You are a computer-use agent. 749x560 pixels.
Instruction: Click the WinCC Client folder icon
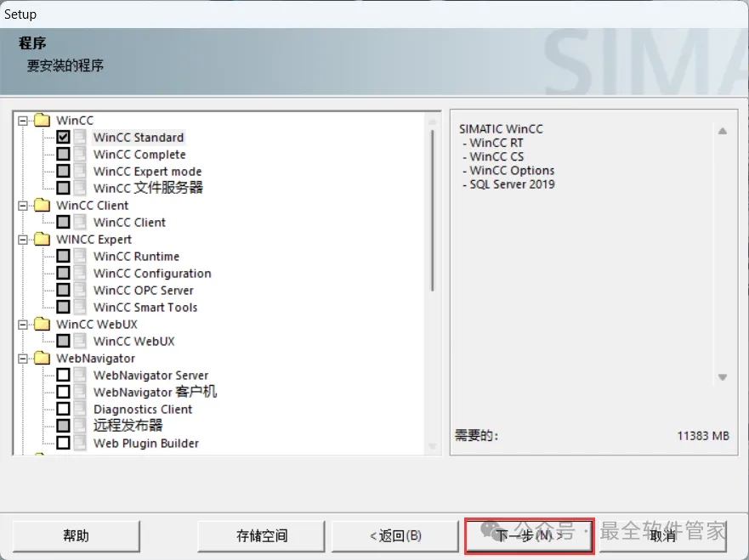pyautogui.click(x=42, y=206)
